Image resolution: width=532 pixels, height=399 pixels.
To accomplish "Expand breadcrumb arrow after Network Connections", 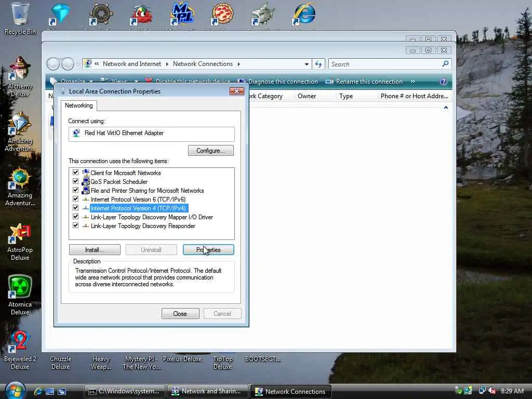I will (x=239, y=64).
